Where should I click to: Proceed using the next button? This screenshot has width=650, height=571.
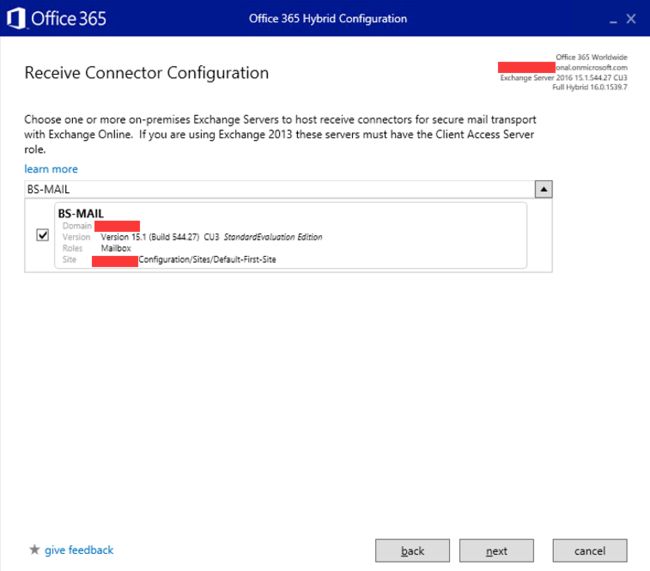pos(497,551)
